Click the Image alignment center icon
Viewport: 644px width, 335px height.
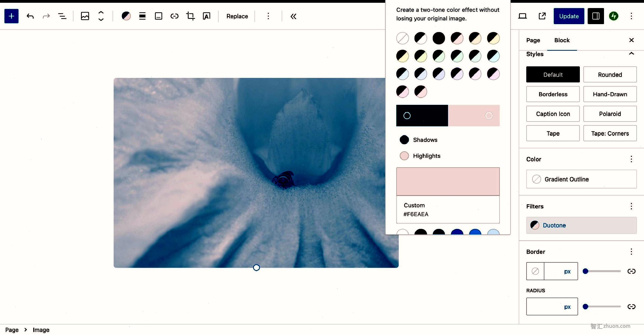pos(142,16)
